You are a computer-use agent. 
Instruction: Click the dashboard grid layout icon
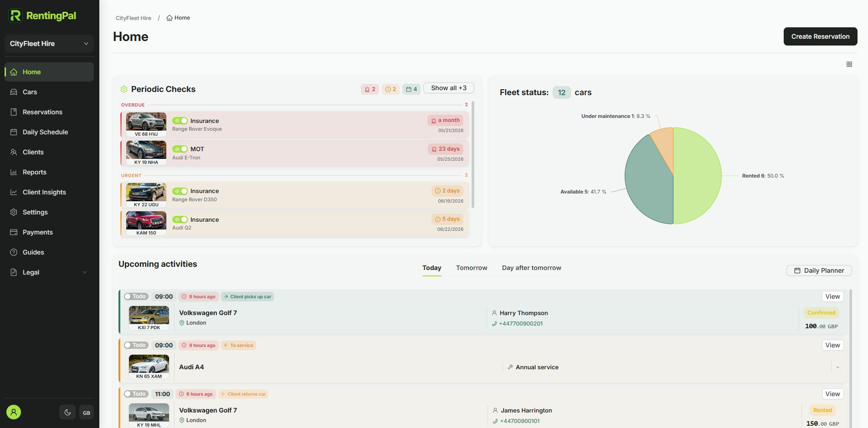[849, 64]
